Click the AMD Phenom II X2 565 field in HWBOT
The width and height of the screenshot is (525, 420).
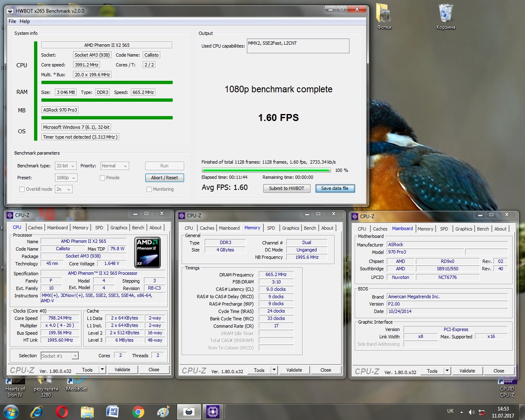tap(107, 45)
